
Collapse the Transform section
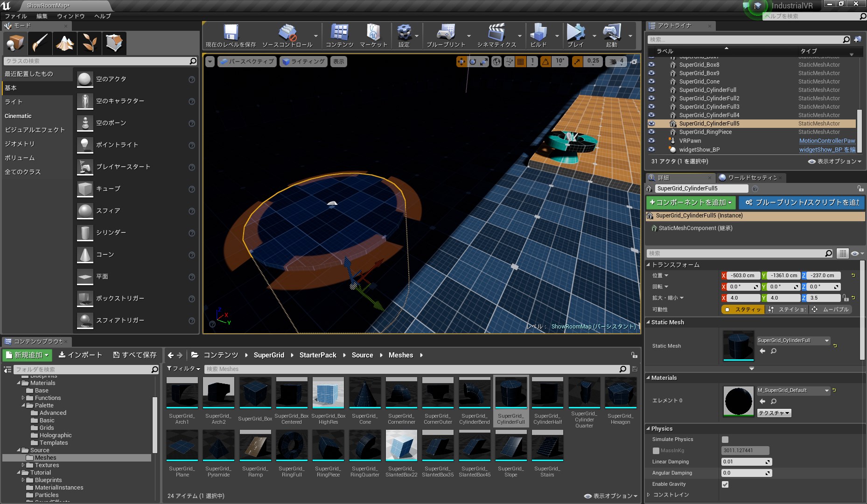648,265
